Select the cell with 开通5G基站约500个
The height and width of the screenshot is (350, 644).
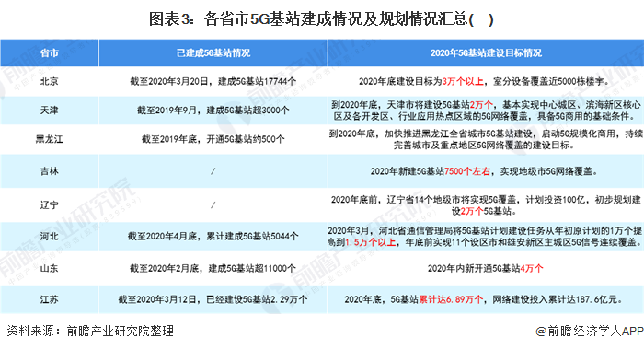(x=213, y=139)
